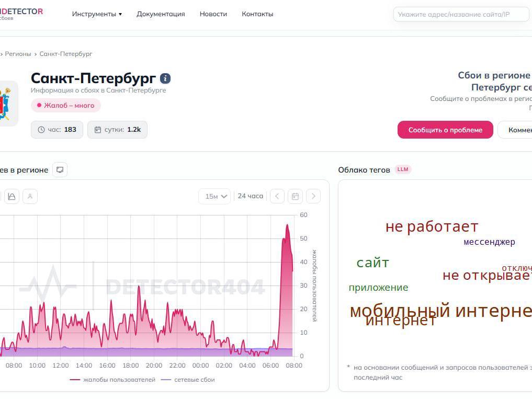This screenshot has width=532, height=399.
Task: Toggle сетевые сбои legend series
Action: pyautogui.click(x=188, y=380)
